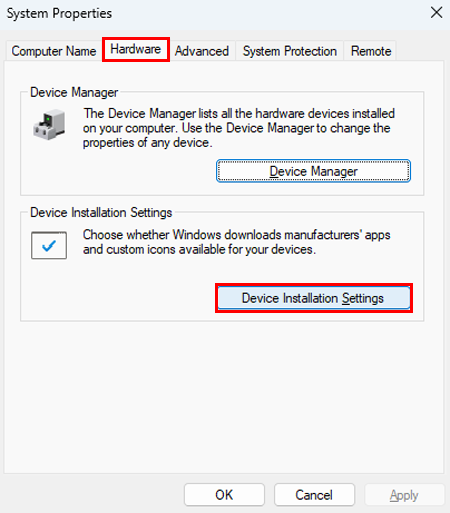Image resolution: width=450 pixels, height=513 pixels.
Task: Go to the System Protection tab
Action: (289, 51)
